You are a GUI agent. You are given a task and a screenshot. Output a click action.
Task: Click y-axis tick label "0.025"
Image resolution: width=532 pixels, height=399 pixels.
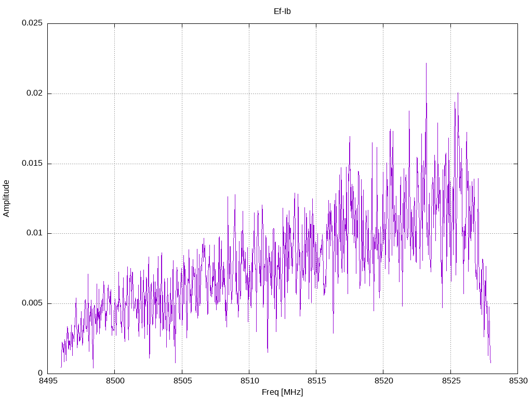point(32,23)
